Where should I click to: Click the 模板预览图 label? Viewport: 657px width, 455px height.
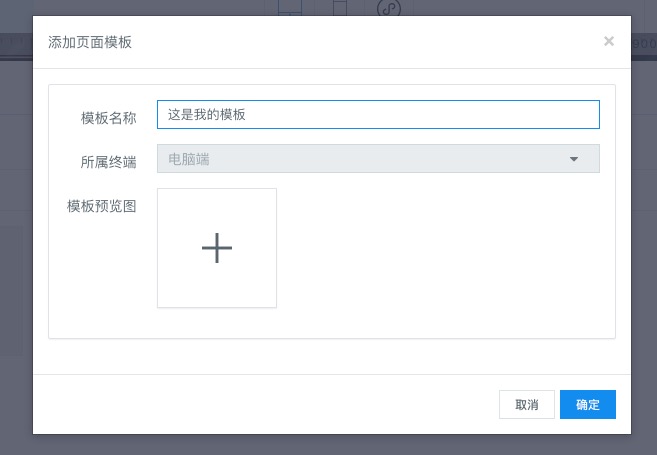coord(101,206)
